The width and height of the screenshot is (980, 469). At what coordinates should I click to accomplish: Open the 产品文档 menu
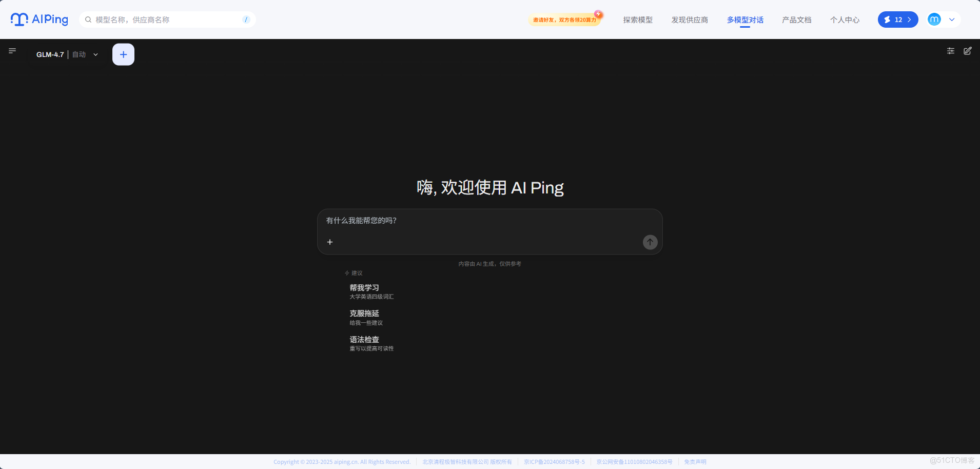pyautogui.click(x=797, y=20)
